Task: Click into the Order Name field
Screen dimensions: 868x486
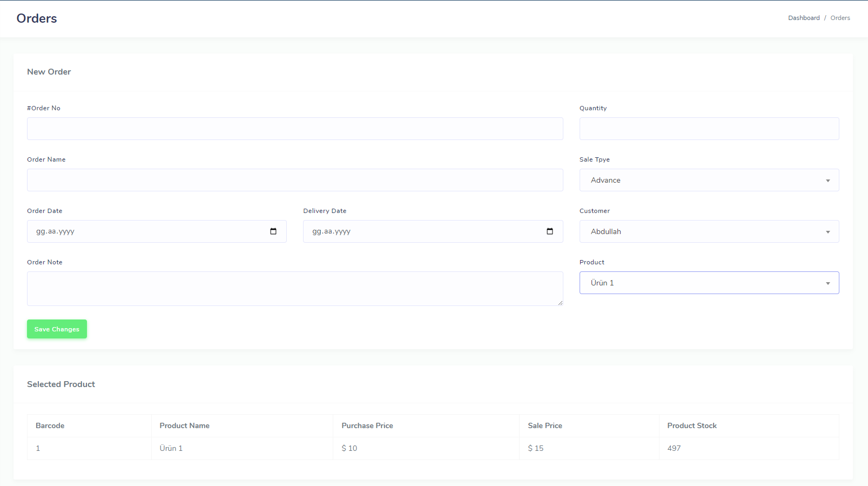Action: click(295, 180)
